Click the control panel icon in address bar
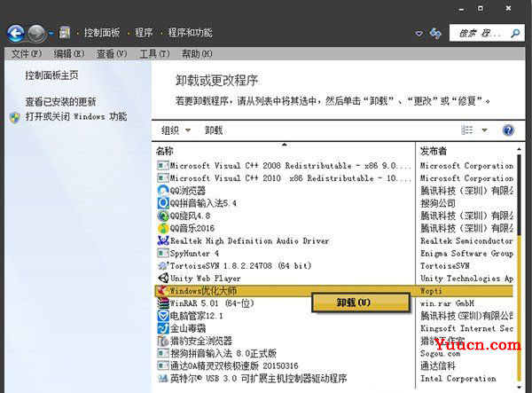 (65, 33)
